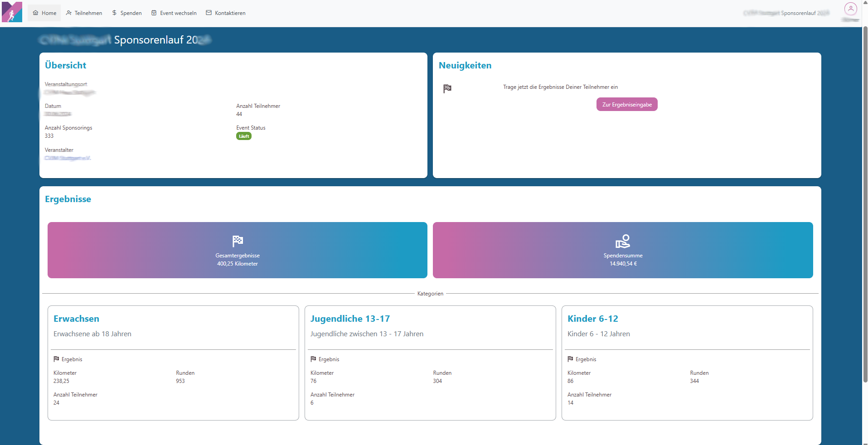Click the Sponsorenlauf event name in the top-right navbar
The image size is (868, 445).
click(786, 13)
